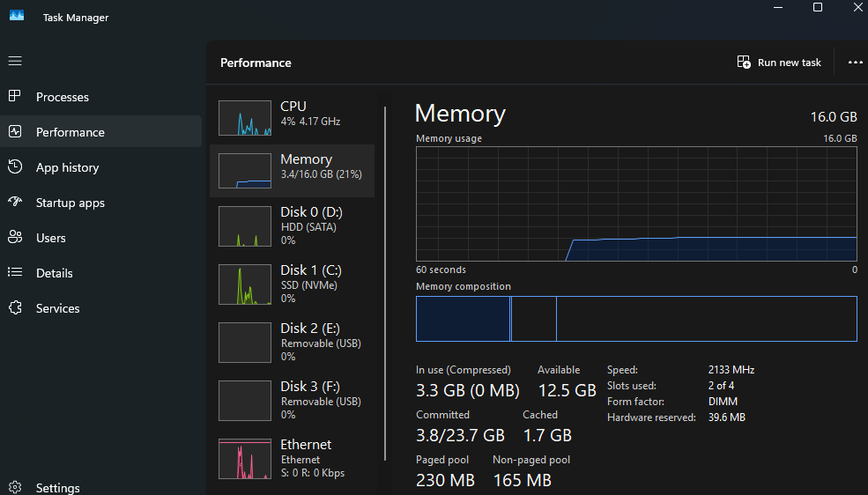Click the Performance pulse icon in sidebar
Screen dimensions: 868x495
(15, 131)
